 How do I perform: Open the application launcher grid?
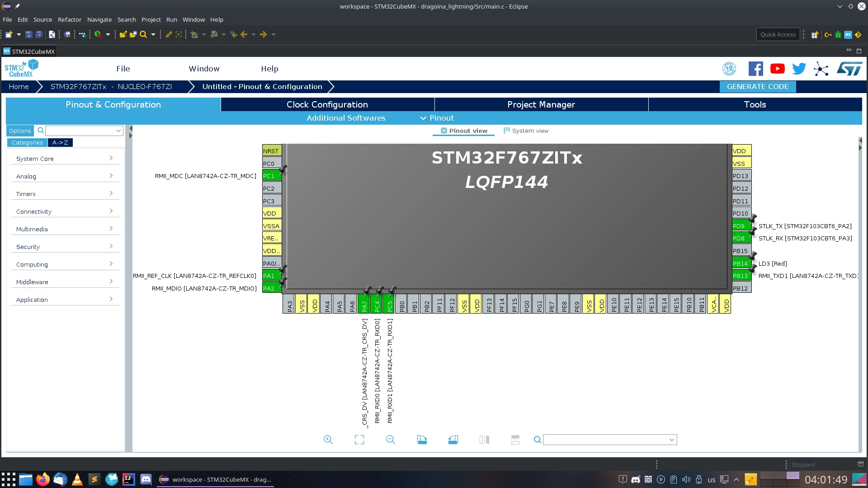[8, 479]
